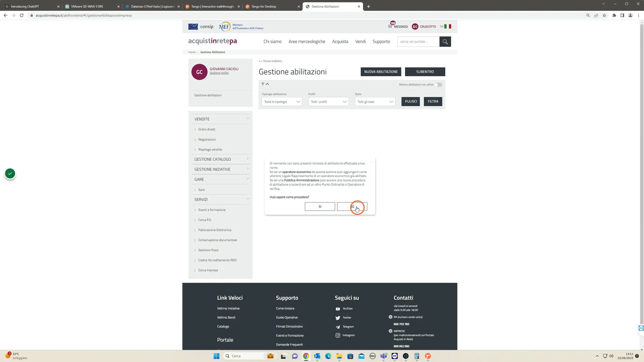Click the Telegram icon in footer
Screen dimensions: 644x362
coord(338,327)
